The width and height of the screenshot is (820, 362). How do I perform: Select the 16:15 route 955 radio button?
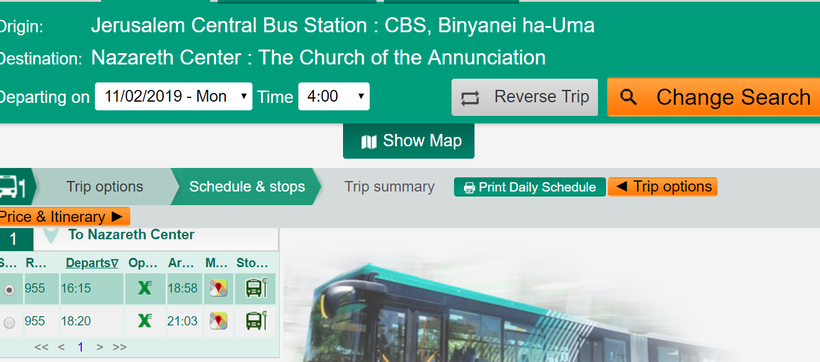(x=9, y=290)
